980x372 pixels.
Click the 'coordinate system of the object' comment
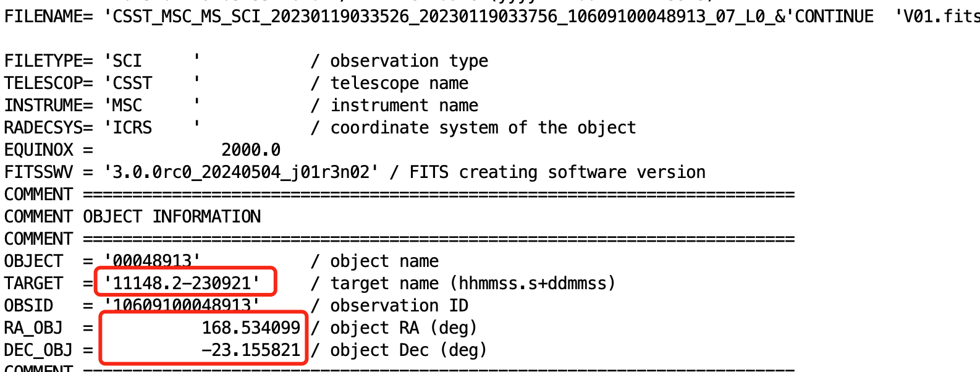pos(483,127)
